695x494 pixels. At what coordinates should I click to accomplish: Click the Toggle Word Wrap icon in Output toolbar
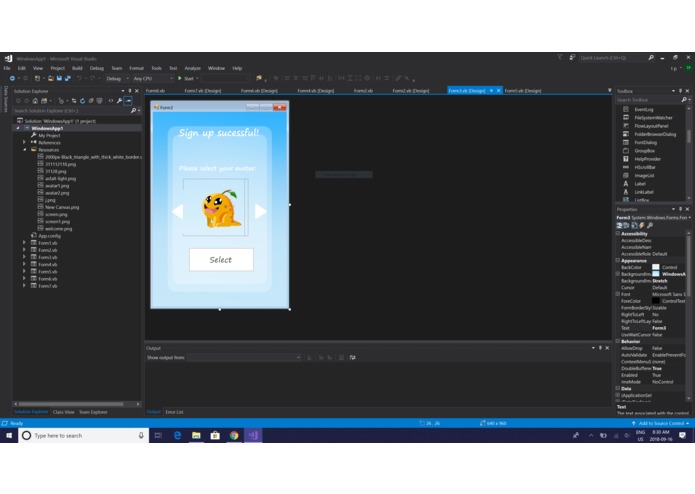coord(352,358)
